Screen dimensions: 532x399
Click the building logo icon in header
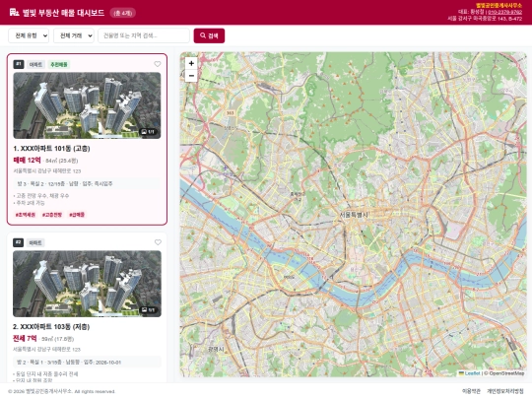click(x=14, y=13)
